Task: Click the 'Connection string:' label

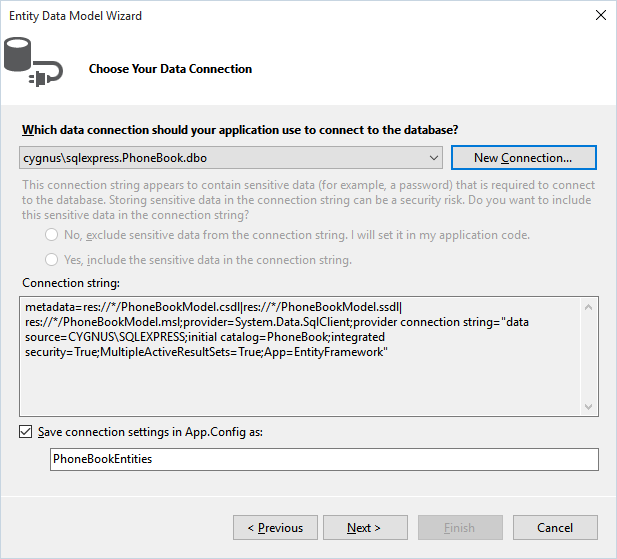Action: pos(71,283)
